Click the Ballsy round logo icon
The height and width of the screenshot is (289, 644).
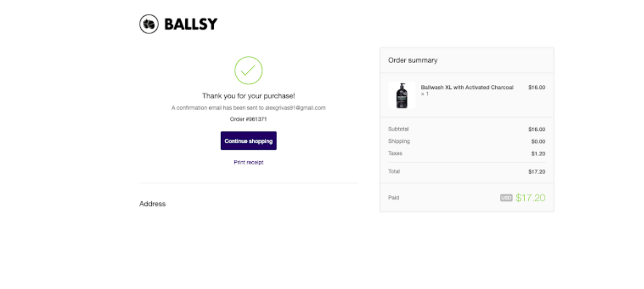click(x=149, y=24)
